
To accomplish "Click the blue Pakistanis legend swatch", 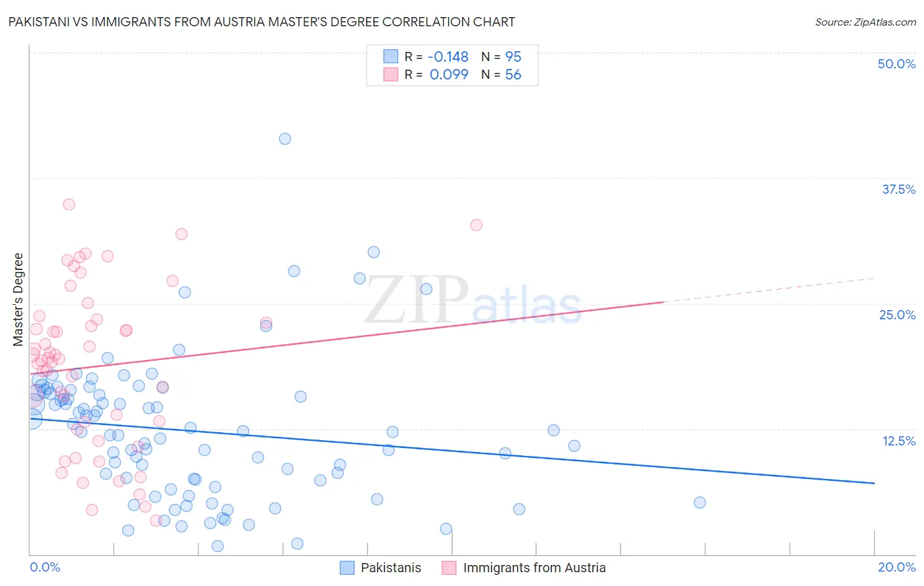I will pos(347,568).
